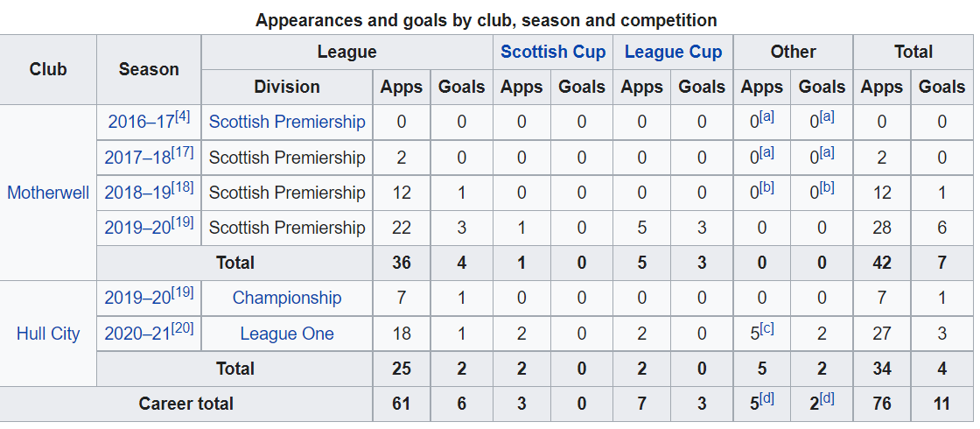Click citation [17] beside 2017–18
This screenshot has width=980, height=429.
pos(183,152)
